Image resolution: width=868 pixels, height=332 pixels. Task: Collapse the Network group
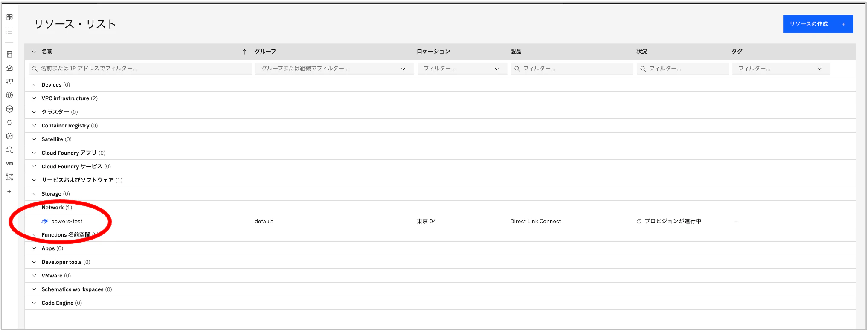coord(34,208)
